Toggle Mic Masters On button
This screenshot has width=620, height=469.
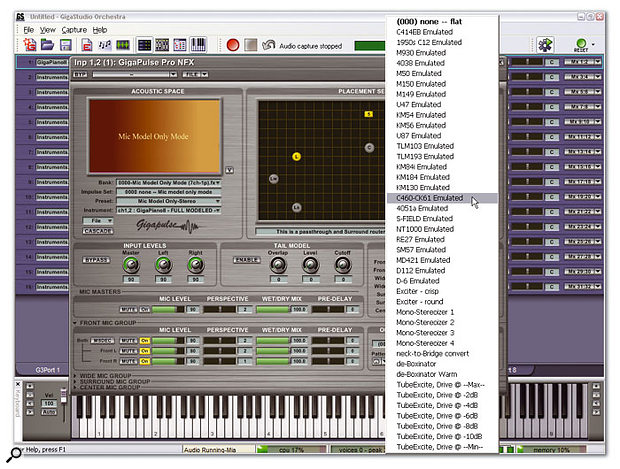145,309
